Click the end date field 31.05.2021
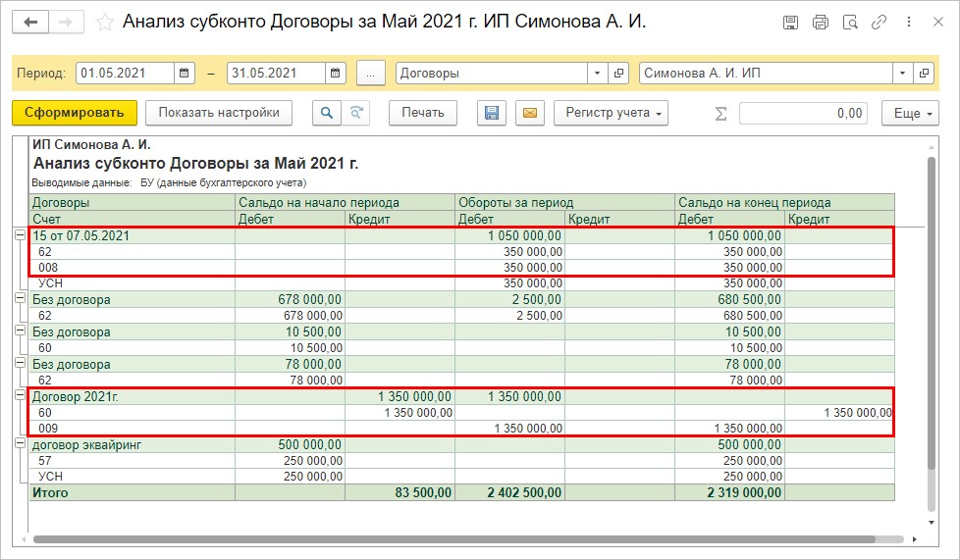 [x=276, y=73]
